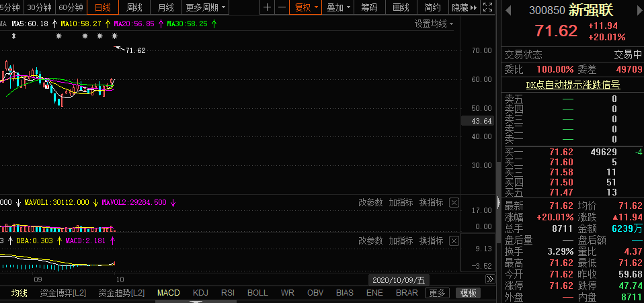Open the 复权 dropdown
Image resolution: width=644 pixels, height=303 pixels.
click(x=306, y=7)
